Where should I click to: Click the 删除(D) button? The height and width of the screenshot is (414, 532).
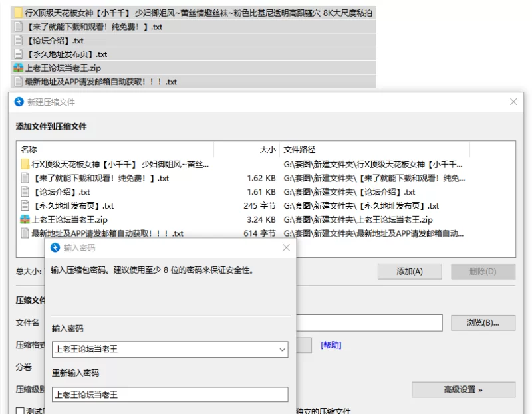(x=483, y=272)
